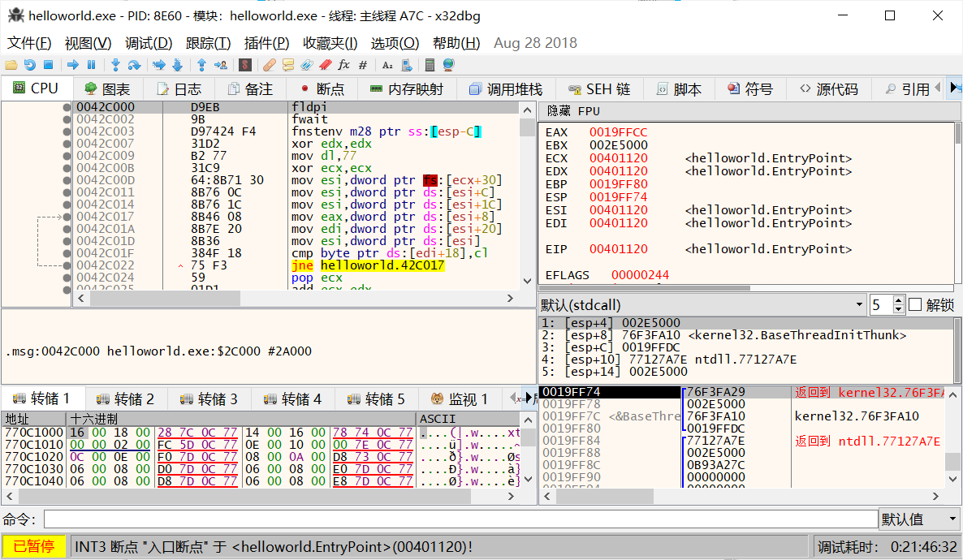
Task: Focus the 命令 command input field
Action: [x=460, y=519]
